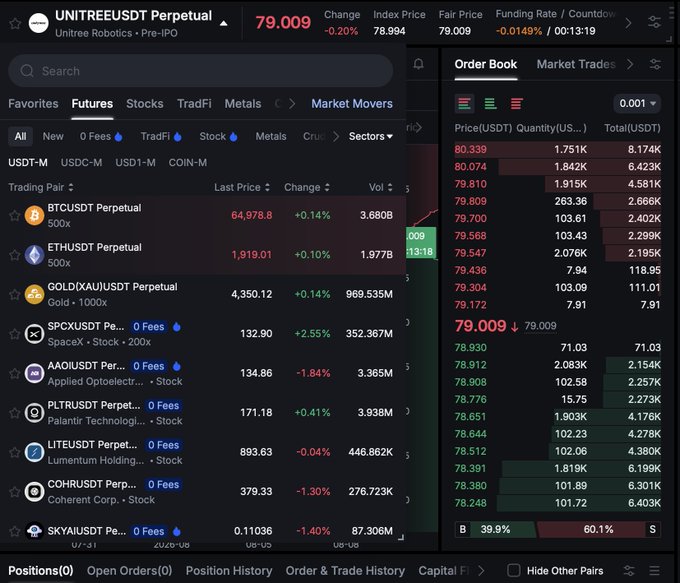This screenshot has width=680, height=583.
Task: Open the Positions(0) tab
Action: pos(41,570)
